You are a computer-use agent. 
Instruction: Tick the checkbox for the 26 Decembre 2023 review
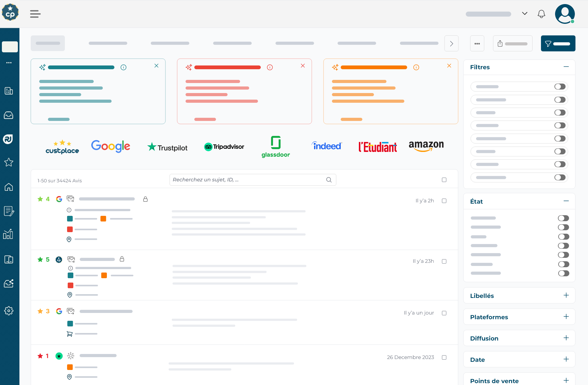444,357
